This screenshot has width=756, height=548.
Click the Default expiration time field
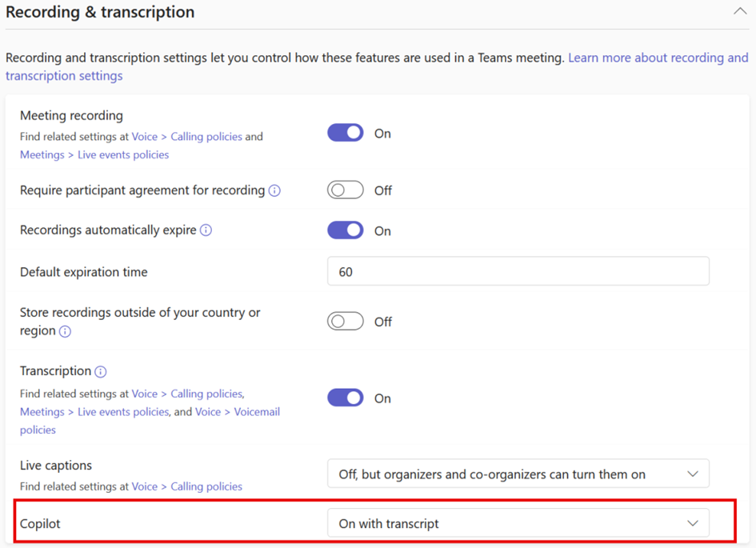point(518,271)
